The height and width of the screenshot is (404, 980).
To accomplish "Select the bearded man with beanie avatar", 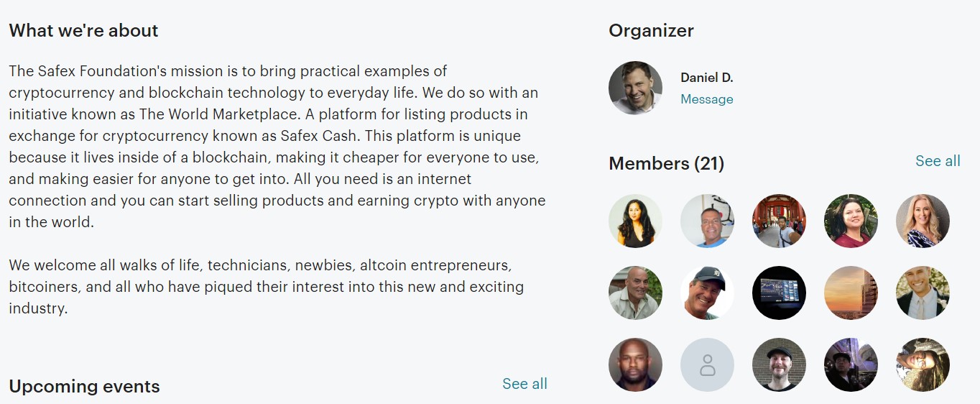I will point(779,365).
